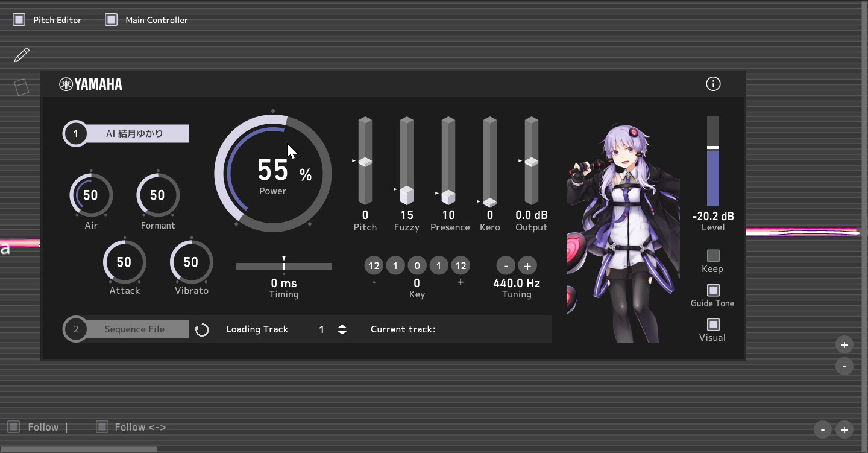Viewport: 868px width, 453px height.
Task: Click the Timing slider marker
Action: tap(284, 264)
